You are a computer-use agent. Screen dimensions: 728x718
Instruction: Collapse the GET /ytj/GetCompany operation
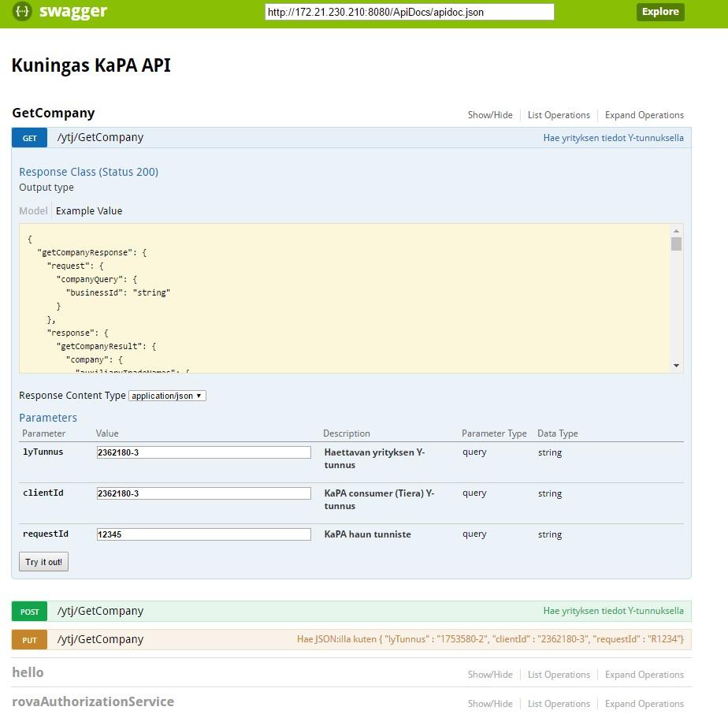coord(29,138)
